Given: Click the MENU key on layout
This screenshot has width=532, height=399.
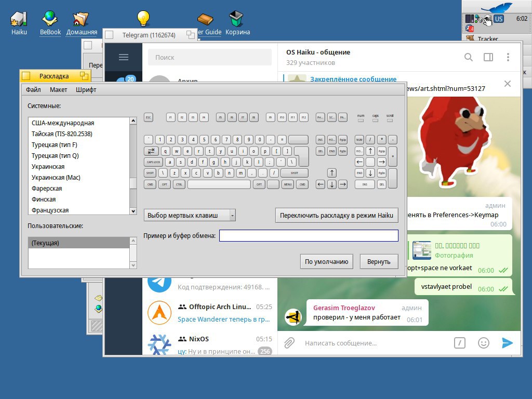Looking at the screenshot, I should (288, 184).
